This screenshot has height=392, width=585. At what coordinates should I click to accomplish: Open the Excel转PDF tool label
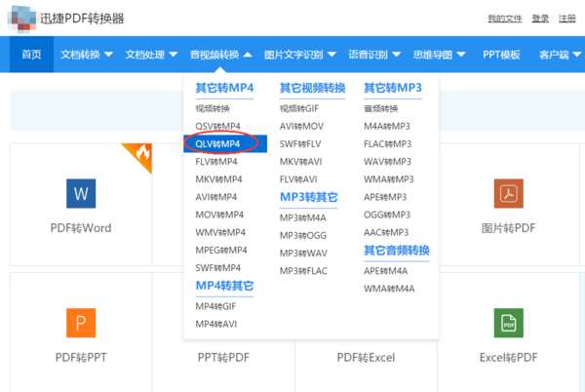coord(509,357)
